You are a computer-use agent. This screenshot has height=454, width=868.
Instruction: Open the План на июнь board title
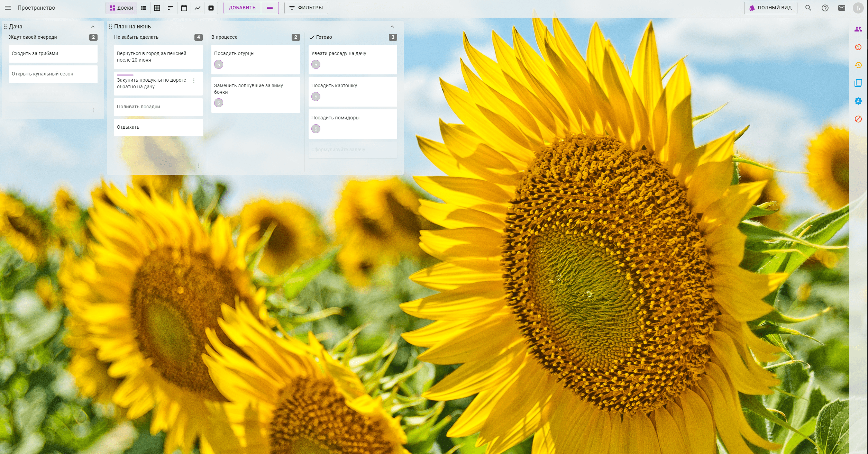[x=133, y=27]
